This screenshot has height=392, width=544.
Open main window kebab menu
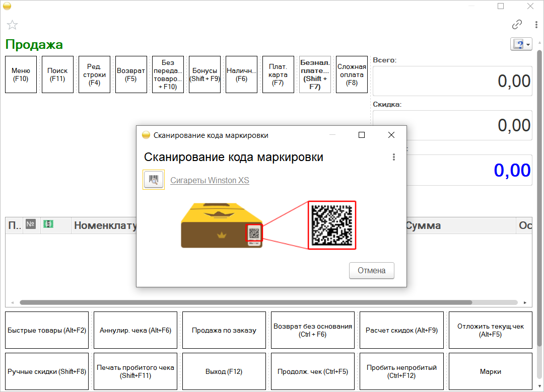click(536, 24)
